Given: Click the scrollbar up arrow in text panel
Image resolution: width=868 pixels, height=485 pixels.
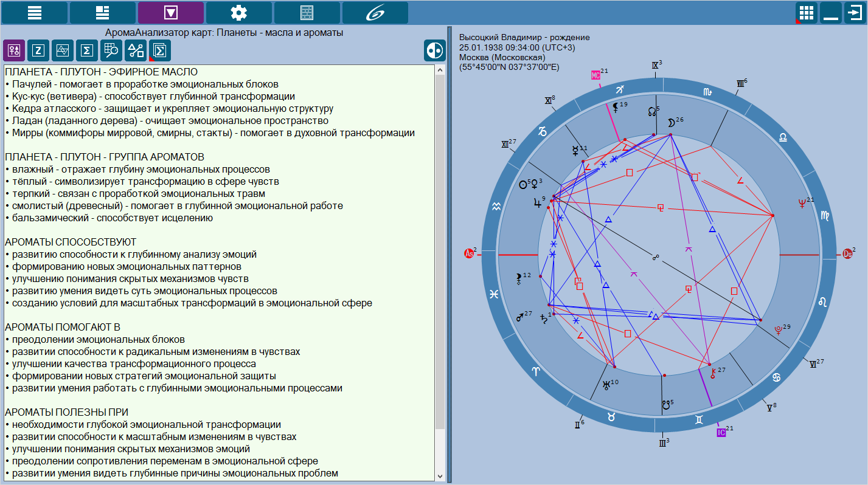Looking at the screenshot, I should [440, 70].
